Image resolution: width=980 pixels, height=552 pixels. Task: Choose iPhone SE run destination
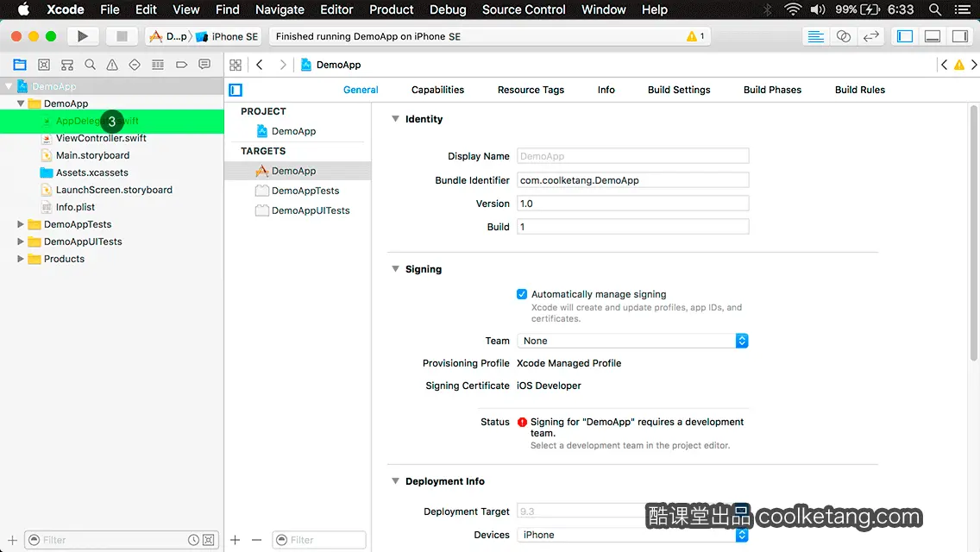(228, 36)
